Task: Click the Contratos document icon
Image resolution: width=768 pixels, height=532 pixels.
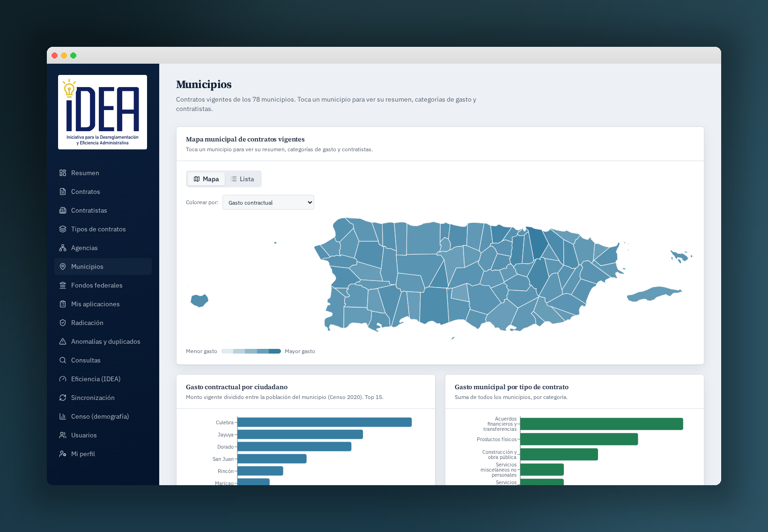Action: coord(63,192)
